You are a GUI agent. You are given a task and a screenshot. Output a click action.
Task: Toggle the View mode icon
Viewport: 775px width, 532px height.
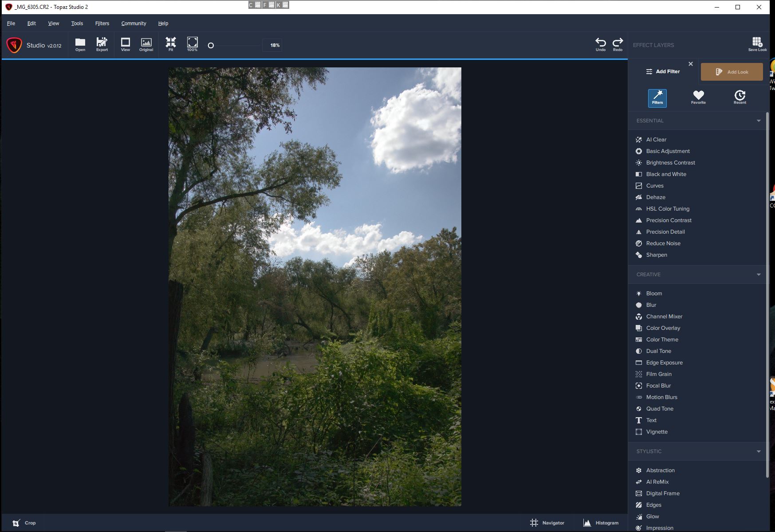(126, 44)
